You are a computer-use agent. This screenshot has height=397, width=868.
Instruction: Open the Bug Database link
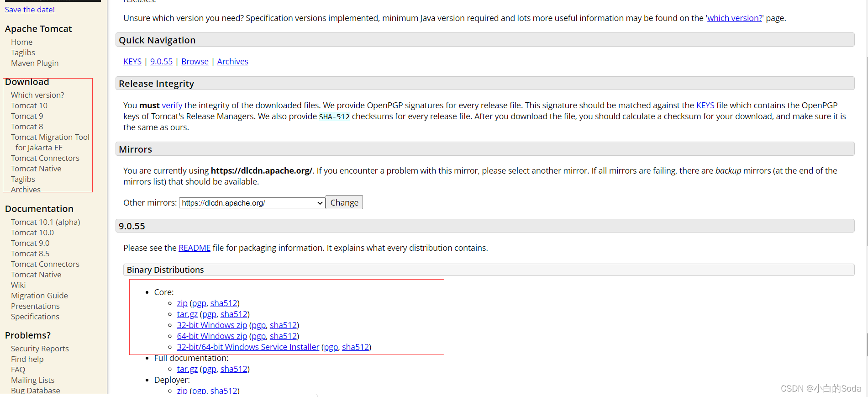point(36,391)
